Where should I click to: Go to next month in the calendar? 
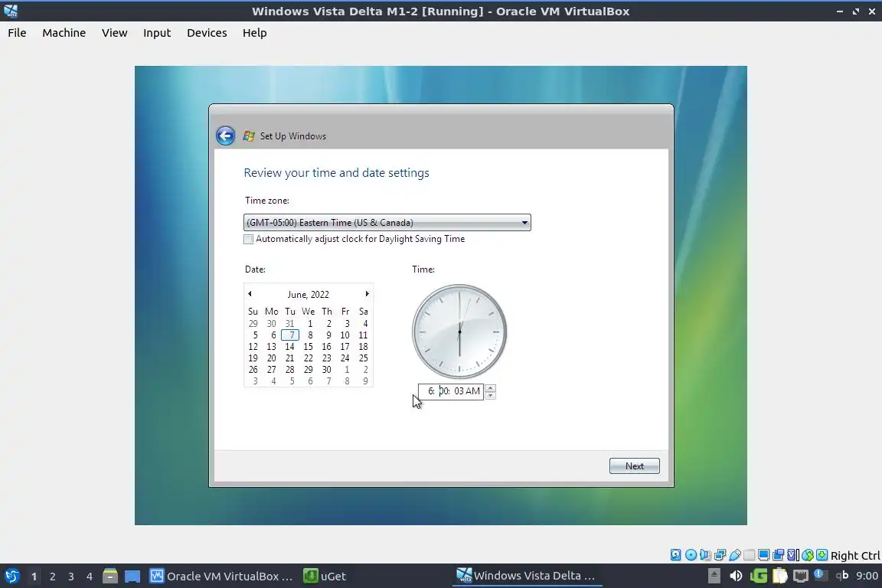367,294
